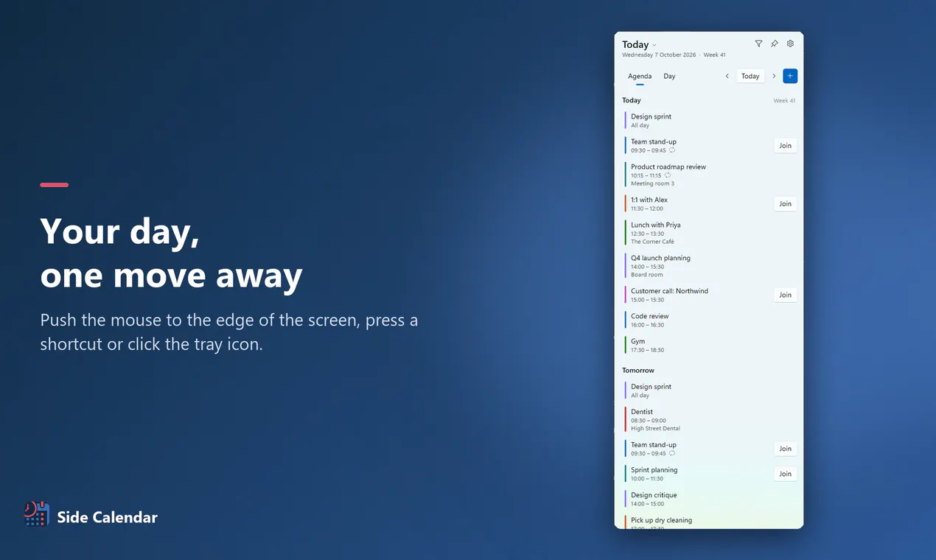Open today's Design sprint all-day event
Image resolution: width=936 pixels, height=560 pixels.
(710, 121)
